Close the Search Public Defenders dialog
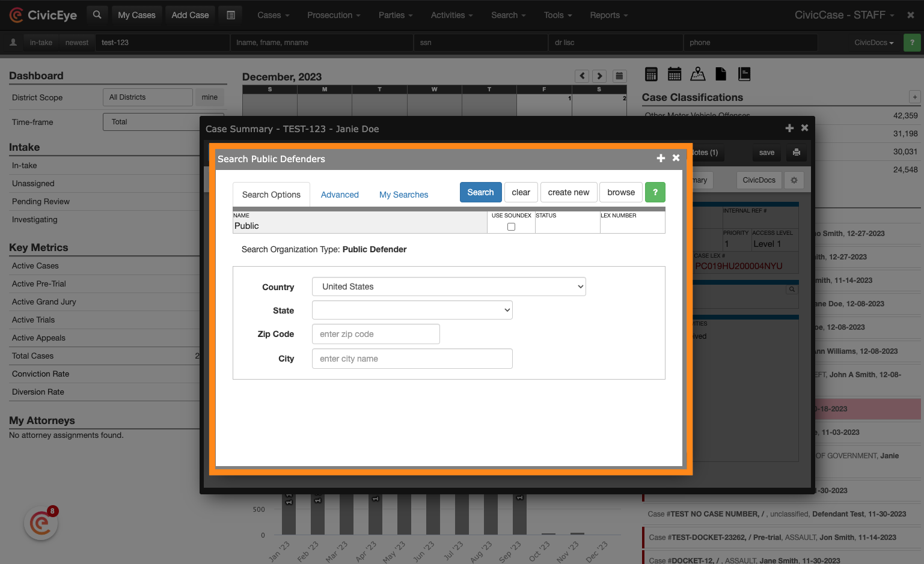Image resolution: width=924 pixels, height=564 pixels. [676, 158]
